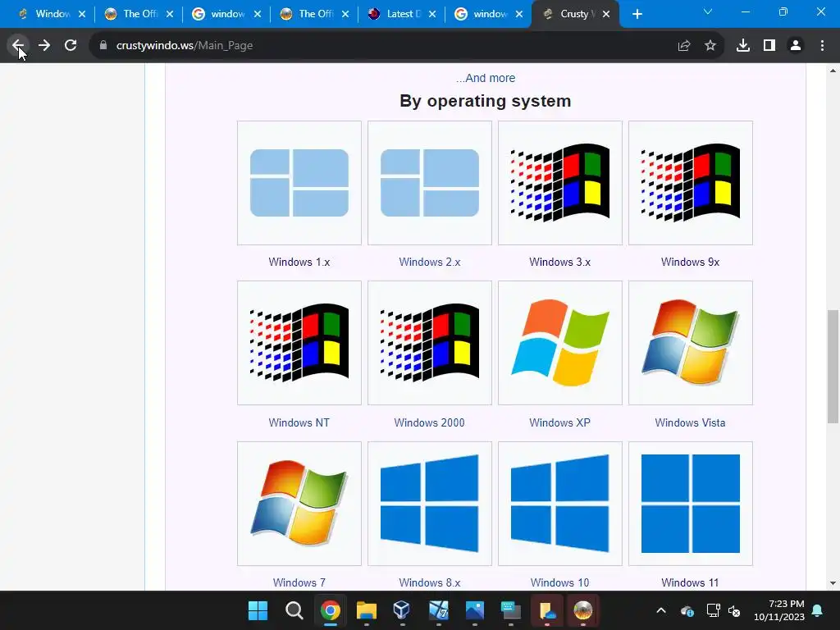Open the clock showing 7:23 PM
The width and height of the screenshot is (840, 630).
(779, 610)
